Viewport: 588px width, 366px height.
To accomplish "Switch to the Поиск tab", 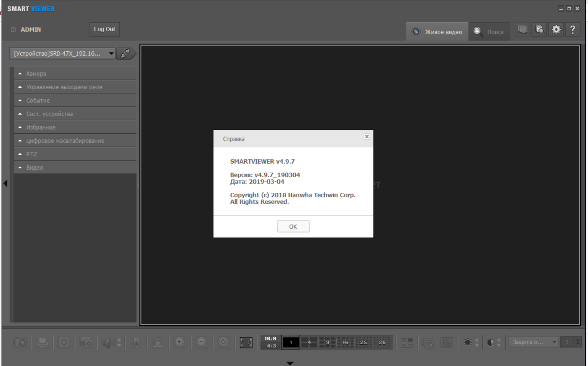I will pyautogui.click(x=489, y=32).
